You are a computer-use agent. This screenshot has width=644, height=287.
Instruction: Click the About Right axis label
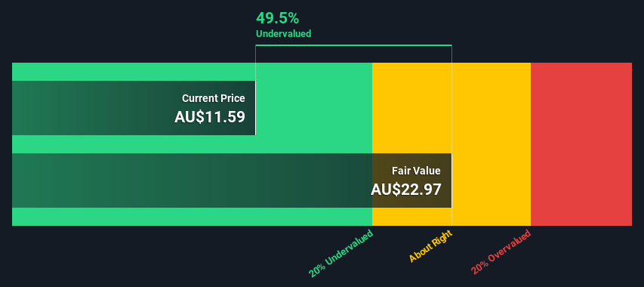pyautogui.click(x=430, y=246)
